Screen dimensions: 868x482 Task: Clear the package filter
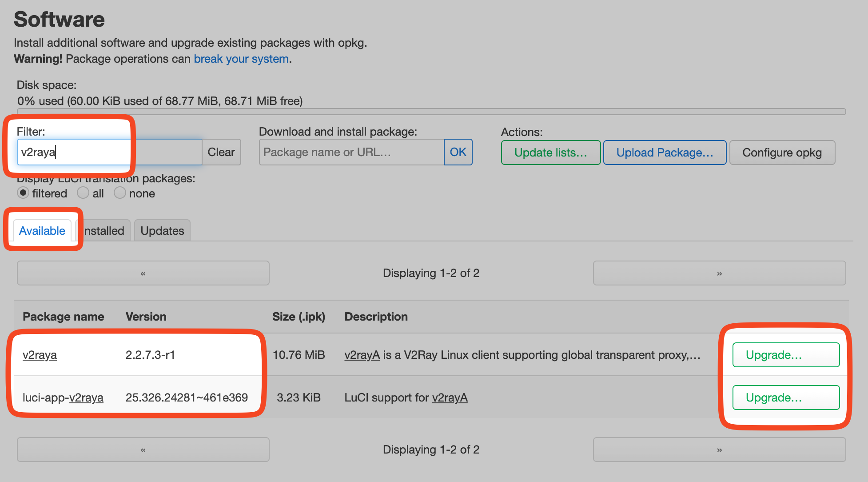click(221, 152)
